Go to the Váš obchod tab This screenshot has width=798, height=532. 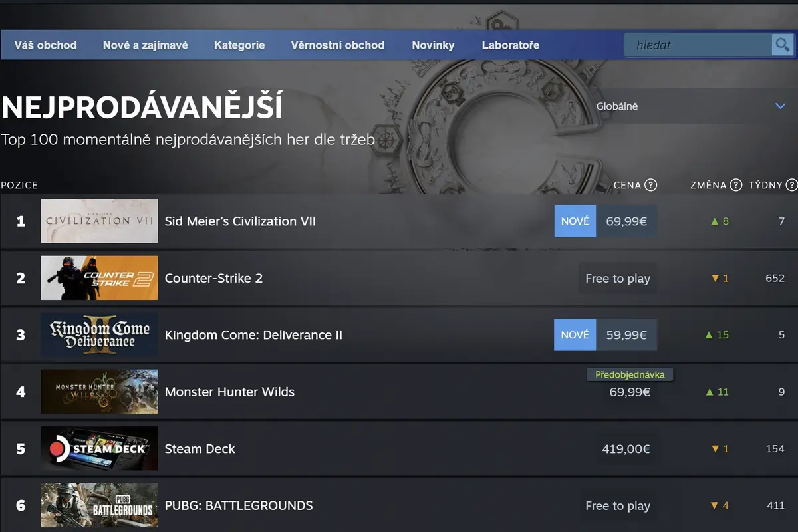click(x=45, y=45)
